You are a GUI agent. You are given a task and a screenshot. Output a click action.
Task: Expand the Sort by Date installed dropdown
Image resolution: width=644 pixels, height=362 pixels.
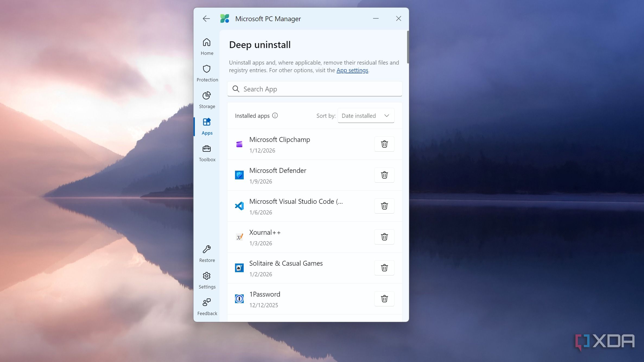click(366, 116)
